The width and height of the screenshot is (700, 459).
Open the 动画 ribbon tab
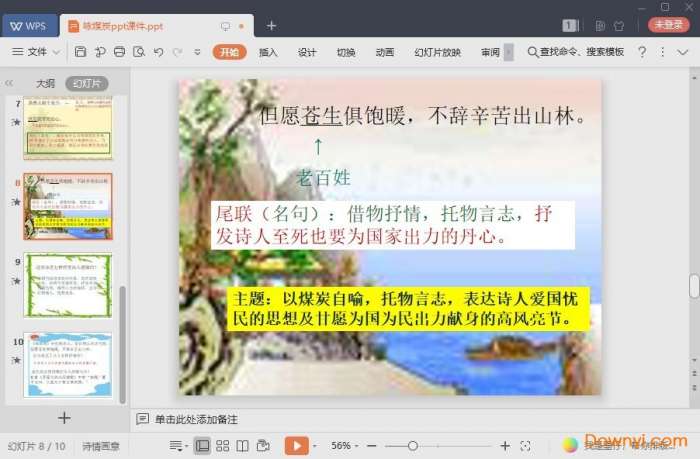click(385, 52)
